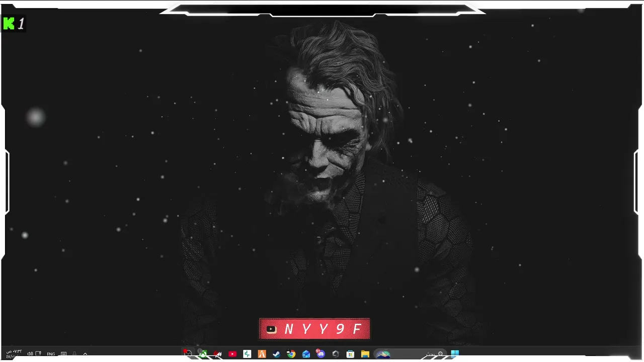Open the leftmost taskbar app with red badge
The image size is (644, 362).
(x=188, y=353)
